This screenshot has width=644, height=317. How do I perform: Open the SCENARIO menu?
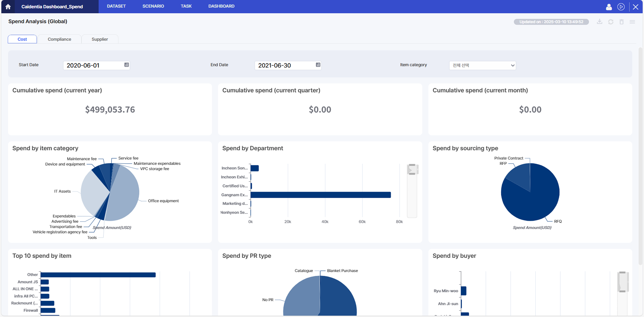point(153,6)
